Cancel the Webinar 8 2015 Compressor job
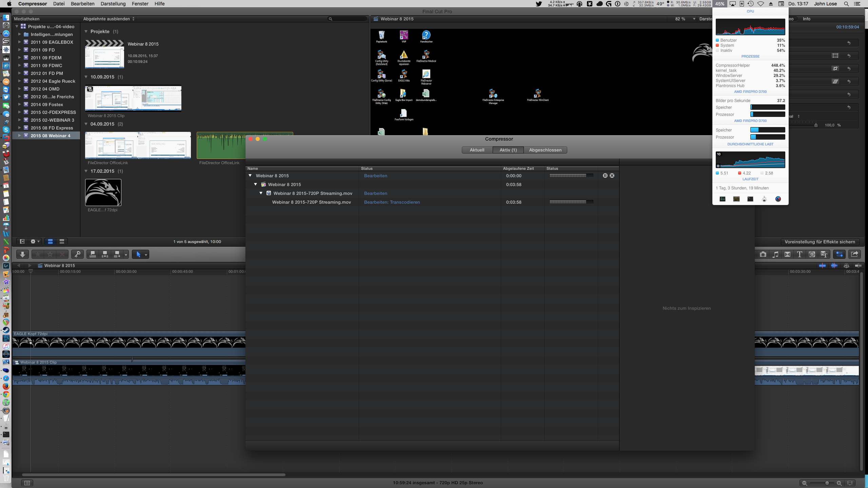The height and width of the screenshot is (488, 868). click(612, 176)
